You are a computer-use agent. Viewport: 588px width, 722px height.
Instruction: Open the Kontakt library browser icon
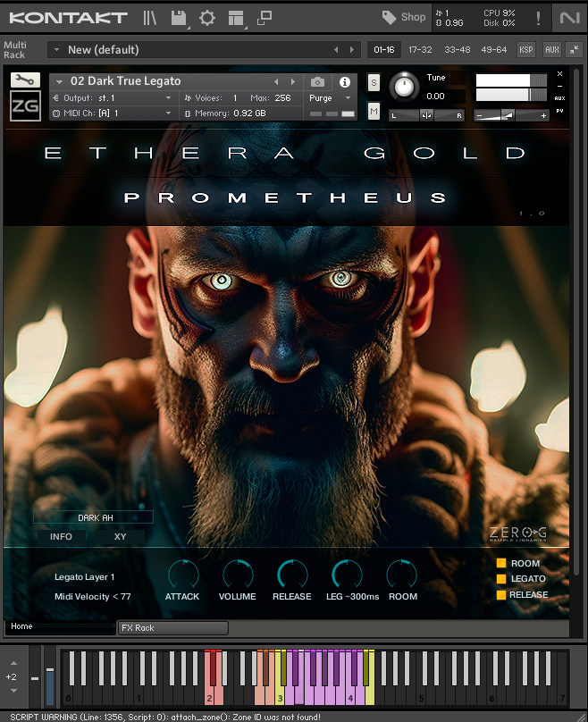(150, 17)
